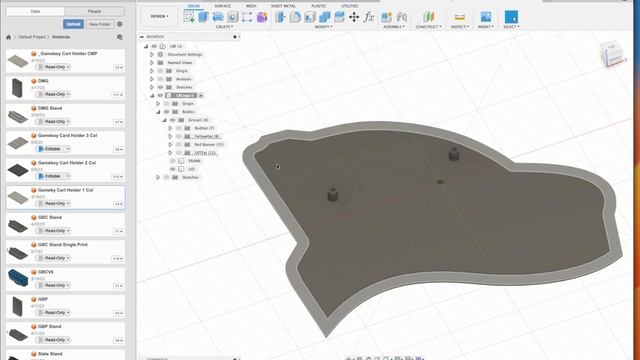Screen dimensions: 640x360
Task: Select the New Component icon
Action: click(x=387, y=17)
